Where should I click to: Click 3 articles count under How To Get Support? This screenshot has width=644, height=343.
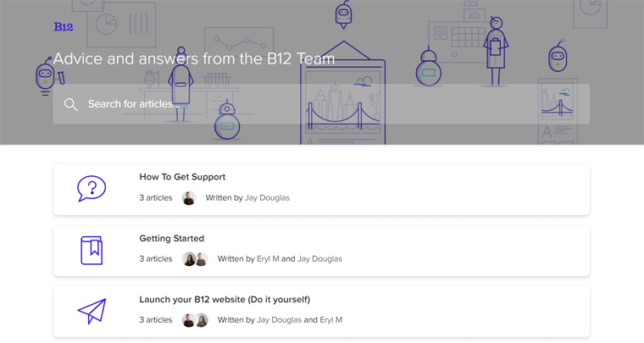(x=156, y=198)
